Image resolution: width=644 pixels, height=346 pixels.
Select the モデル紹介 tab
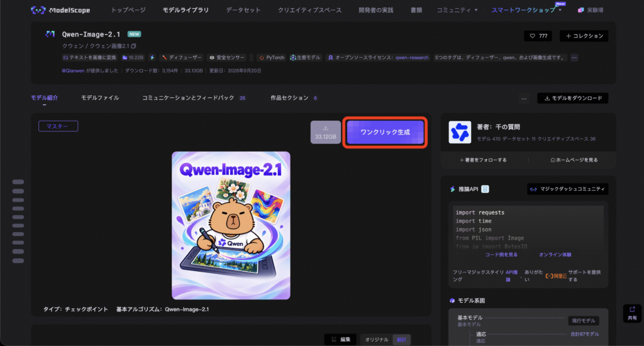point(45,98)
